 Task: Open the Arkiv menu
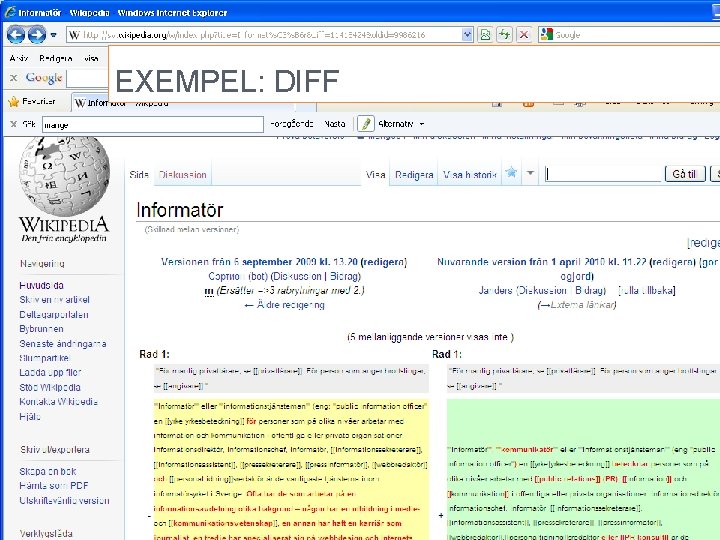[19, 58]
